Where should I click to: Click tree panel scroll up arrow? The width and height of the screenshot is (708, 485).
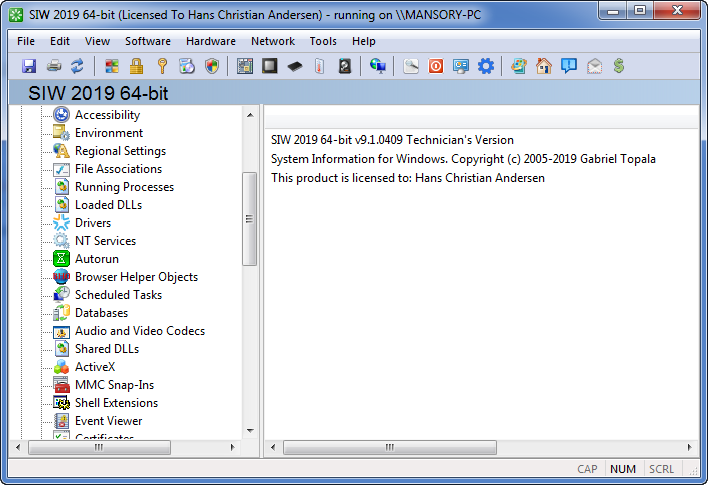250,116
